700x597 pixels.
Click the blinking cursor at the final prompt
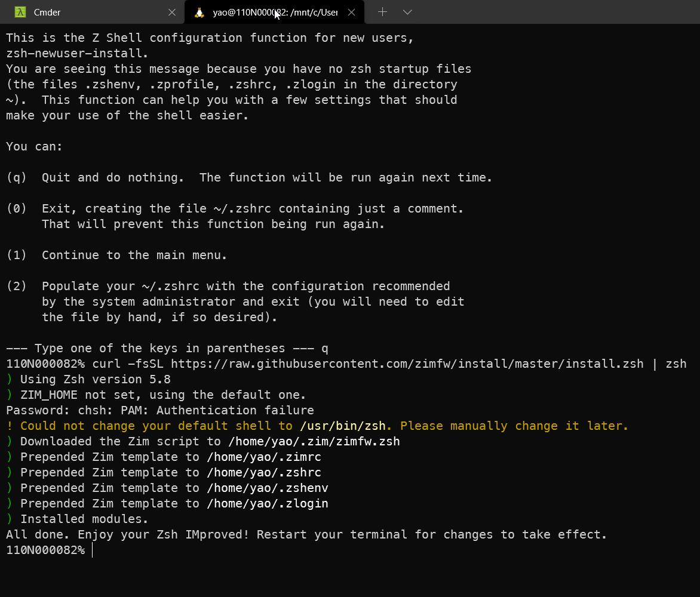93,550
